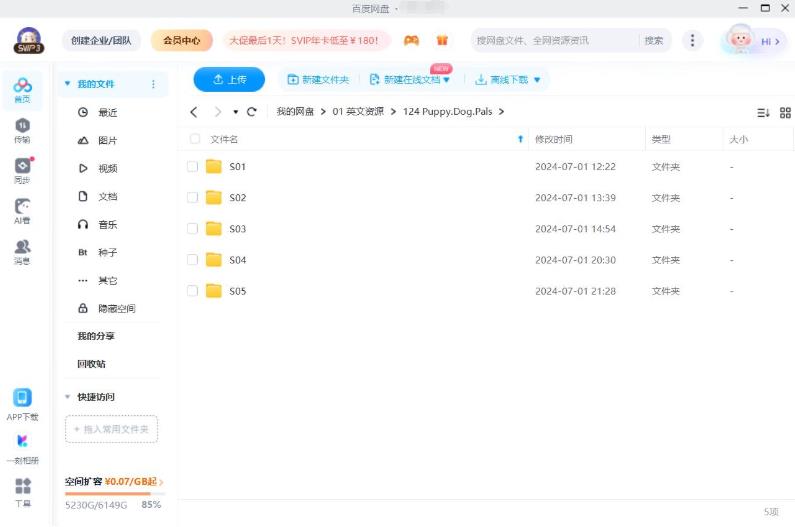Expand chevron after 124 Puppy.Dog.Pals breadcrumb
The height and width of the screenshot is (527, 795).
coord(501,112)
